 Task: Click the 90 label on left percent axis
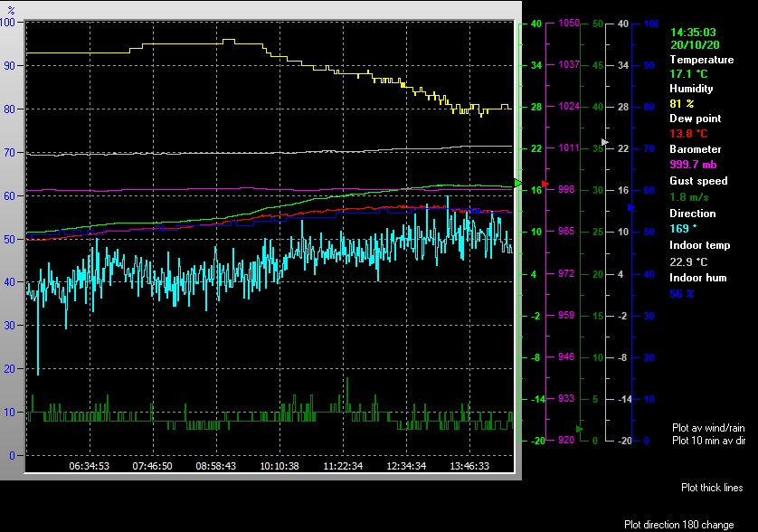pos(10,66)
